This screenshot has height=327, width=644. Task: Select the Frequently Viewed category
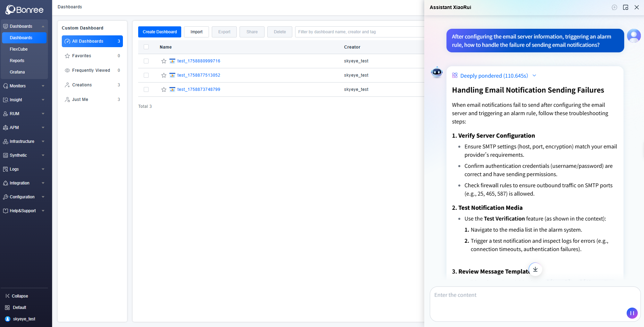[x=91, y=70]
